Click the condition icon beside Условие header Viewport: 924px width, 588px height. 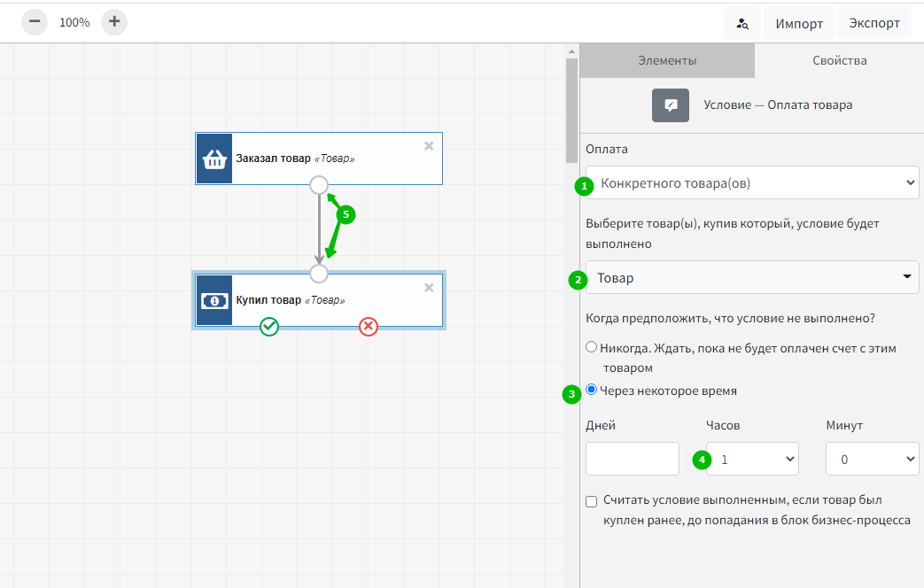pyautogui.click(x=671, y=104)
